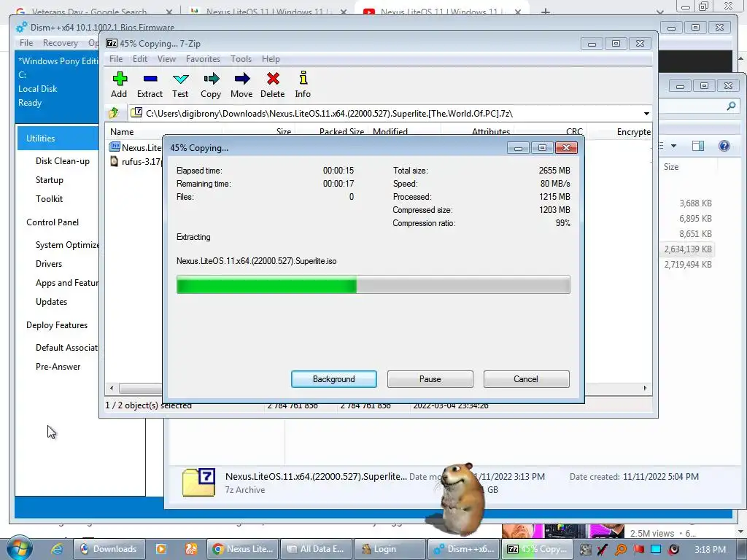Select the Windows Pony Edition image tile
Viewport: 747px width, 560px height.
point(57,87)
